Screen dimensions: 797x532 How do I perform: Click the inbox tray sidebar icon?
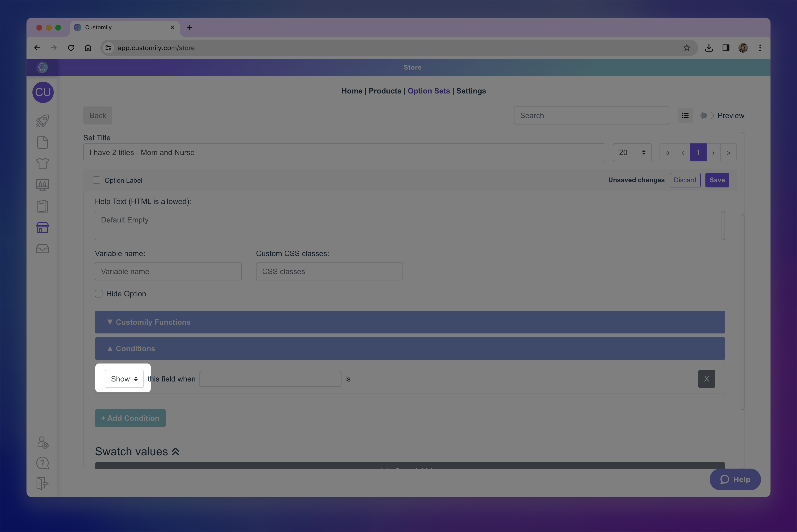tap(42, 249)
